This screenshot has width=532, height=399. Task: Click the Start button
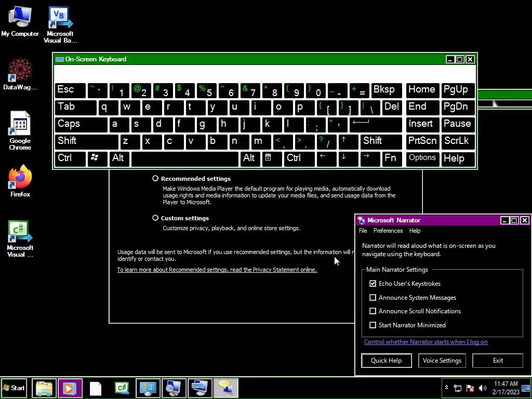14,388
